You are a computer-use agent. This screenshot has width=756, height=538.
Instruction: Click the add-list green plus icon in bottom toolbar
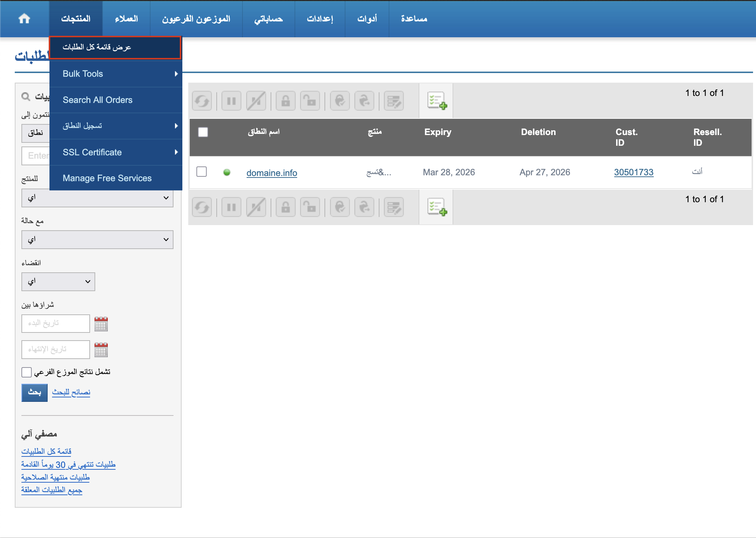tap(437, 207)
